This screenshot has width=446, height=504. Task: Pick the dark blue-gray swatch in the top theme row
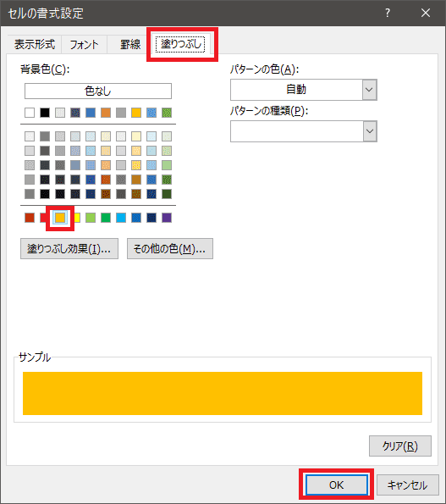[75, 113]
